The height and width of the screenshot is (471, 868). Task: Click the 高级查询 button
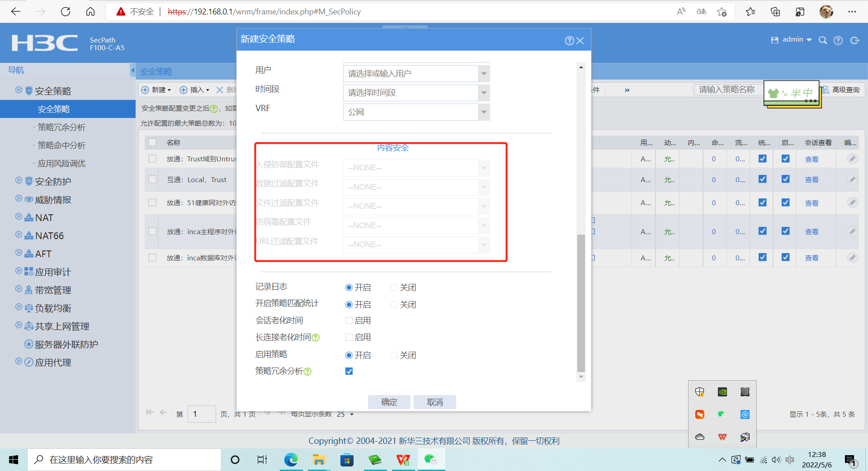pyautogui.click(x=842, y=89)
